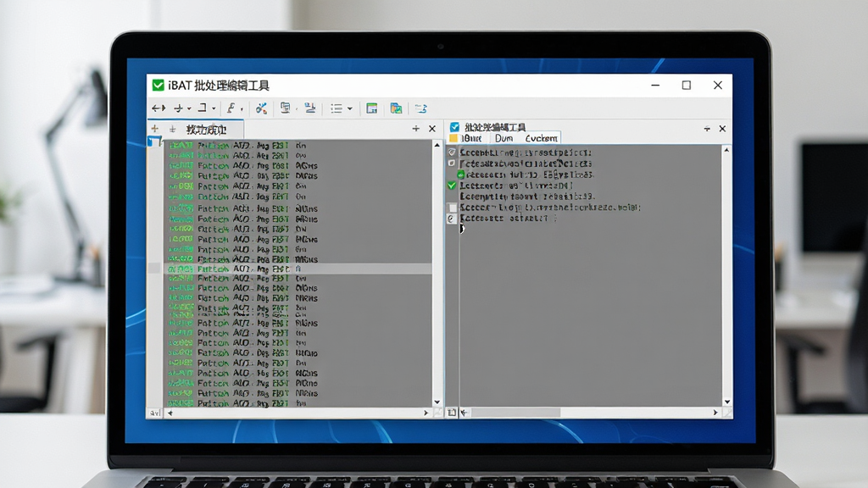This screenshot has width=868, height=488.
Task: Select the highlighted row in left code list
Action: pos(290,269)
